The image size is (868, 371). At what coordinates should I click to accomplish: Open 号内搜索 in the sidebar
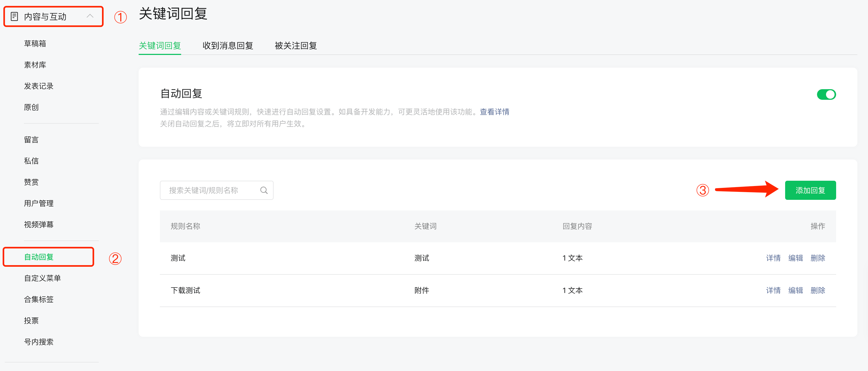click(39, 342)
